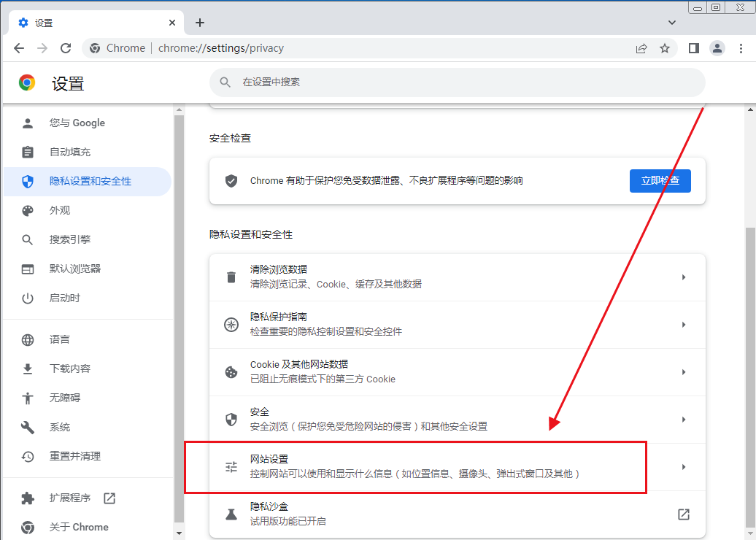Open the Chrome three-dot menu

tap(741, 48)
